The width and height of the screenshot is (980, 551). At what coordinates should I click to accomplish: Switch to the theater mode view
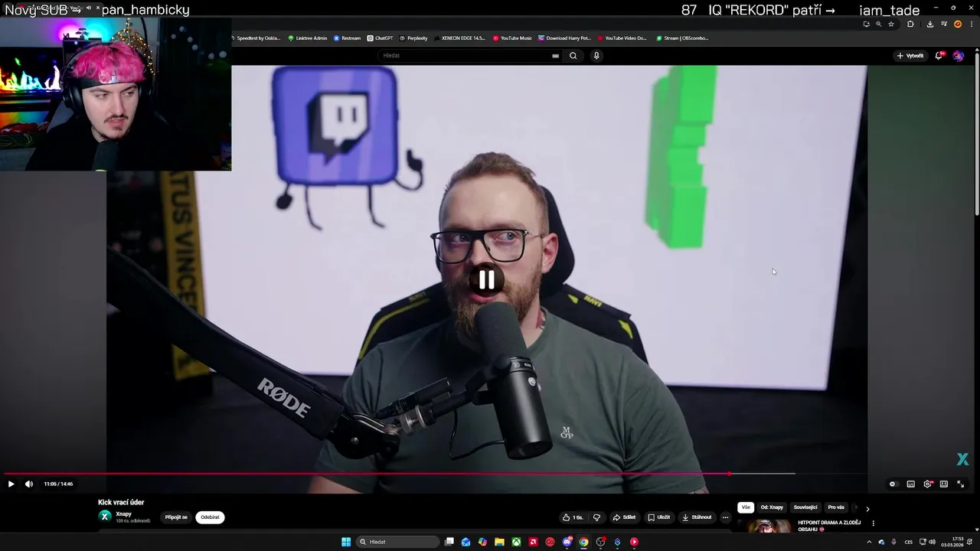(944, 484)
